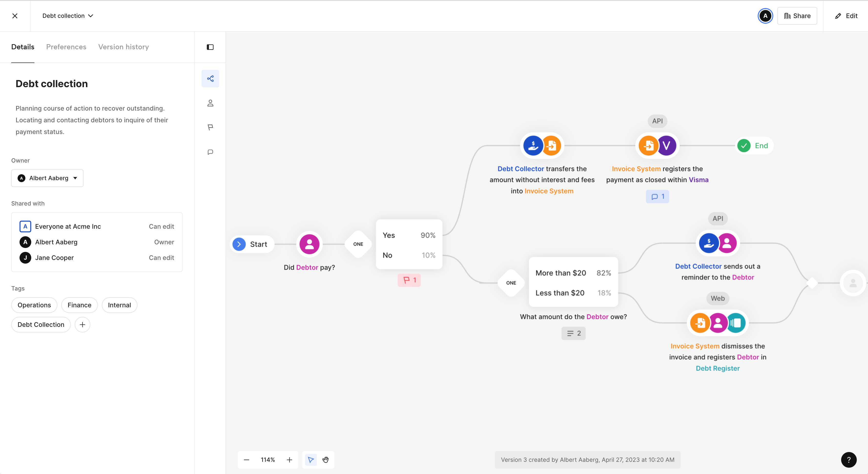Open the Albert Aaberg owner dropdown
Screen dimensions: 868x474
(47, 178)
